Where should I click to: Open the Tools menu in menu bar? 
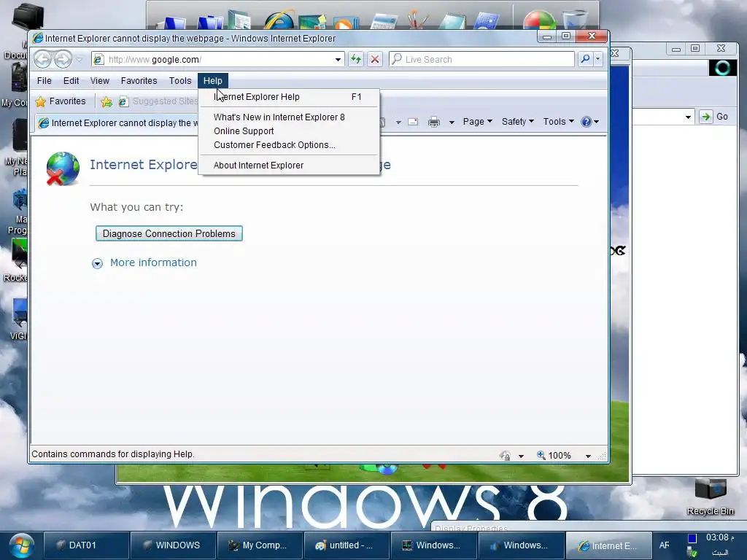[x=180, y=80]
